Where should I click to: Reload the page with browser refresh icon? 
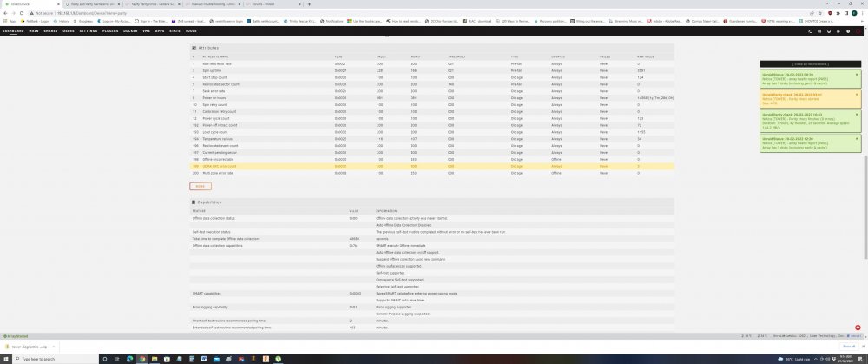click(x=23, y=13)
